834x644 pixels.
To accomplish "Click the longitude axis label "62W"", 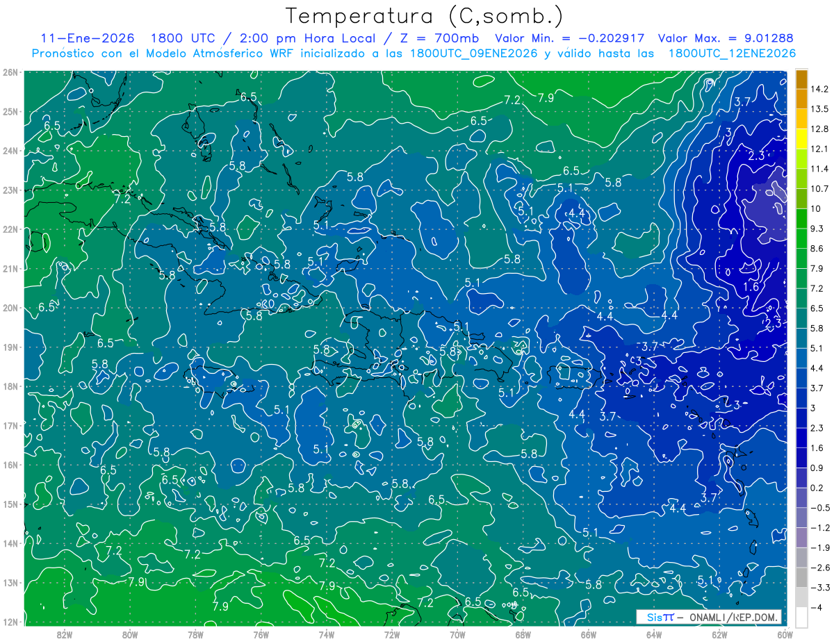I will click(719, 634).
